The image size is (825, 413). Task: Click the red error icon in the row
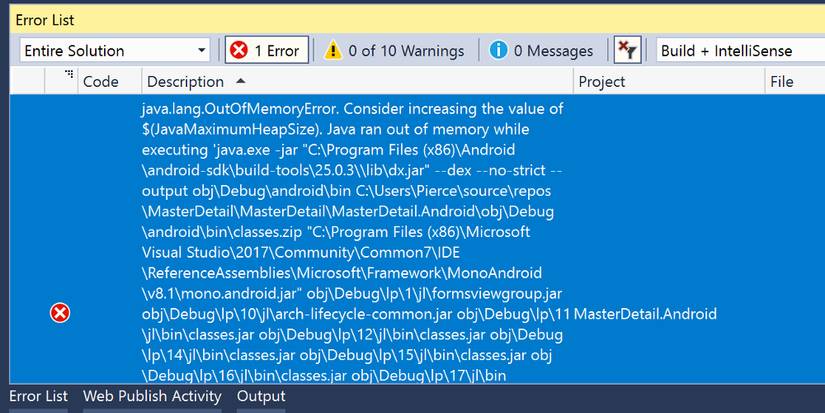click(60, 314)
